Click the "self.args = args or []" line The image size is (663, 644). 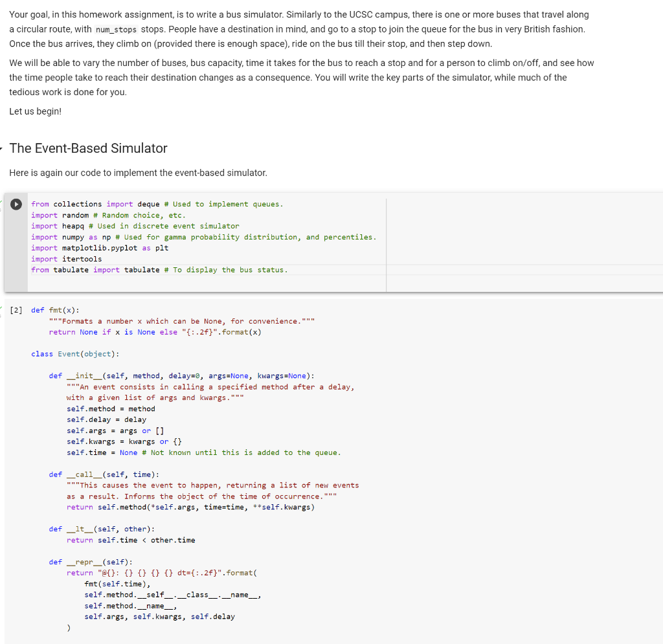tap(115, 430)
